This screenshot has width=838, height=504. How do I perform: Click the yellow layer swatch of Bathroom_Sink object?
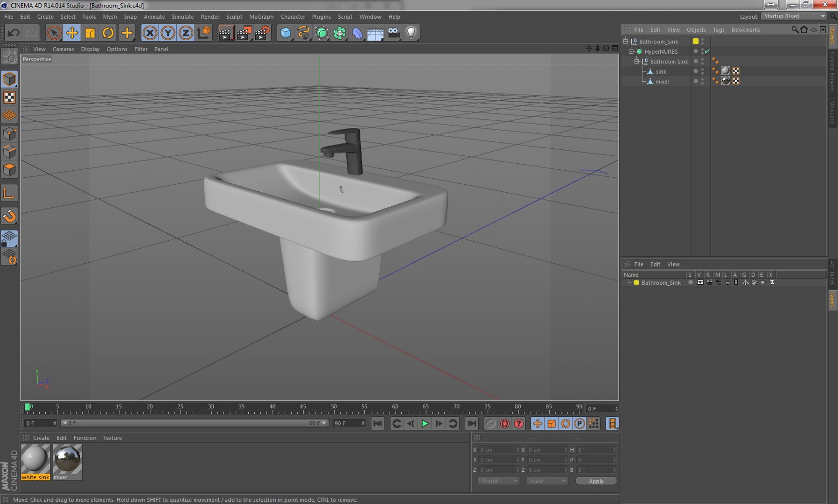(696, 41)
